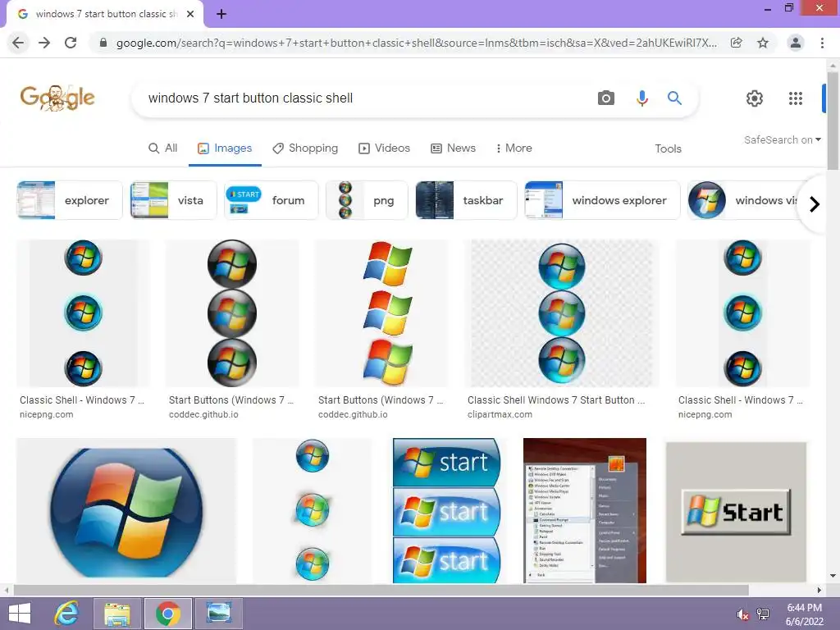The height and width of the screenshot is (630, 840).
Task: Submit search with magnifier icon
Action: click(674, 98)
